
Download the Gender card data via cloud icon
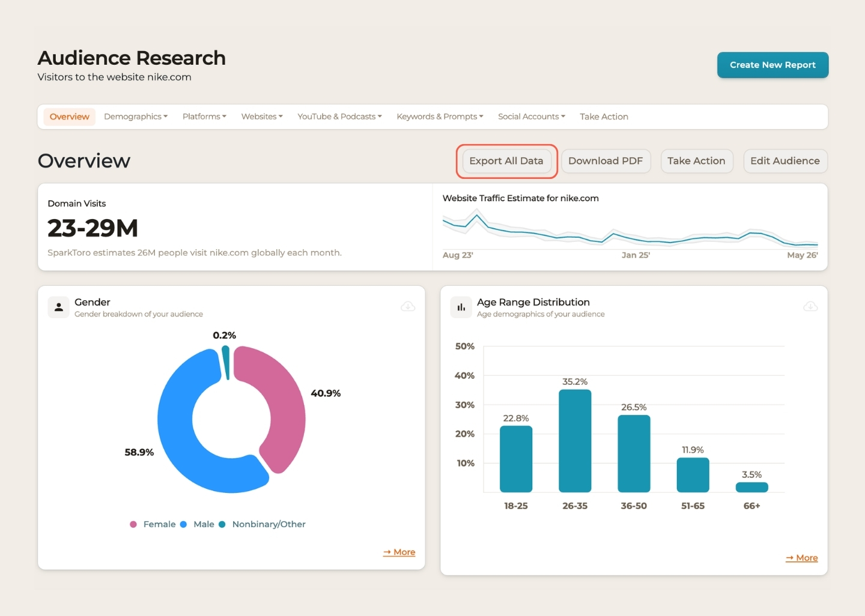(408, 307)
